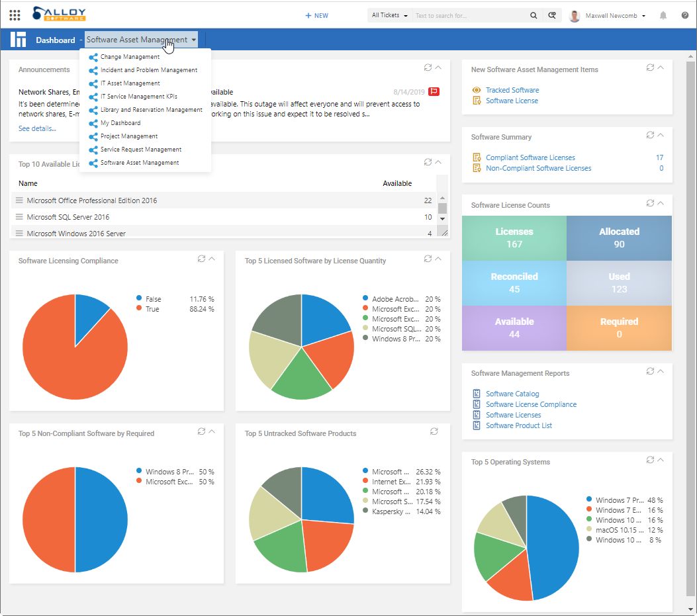Click the Tracked Software eye icon
The image size is (697, 616).
[477, 90]
